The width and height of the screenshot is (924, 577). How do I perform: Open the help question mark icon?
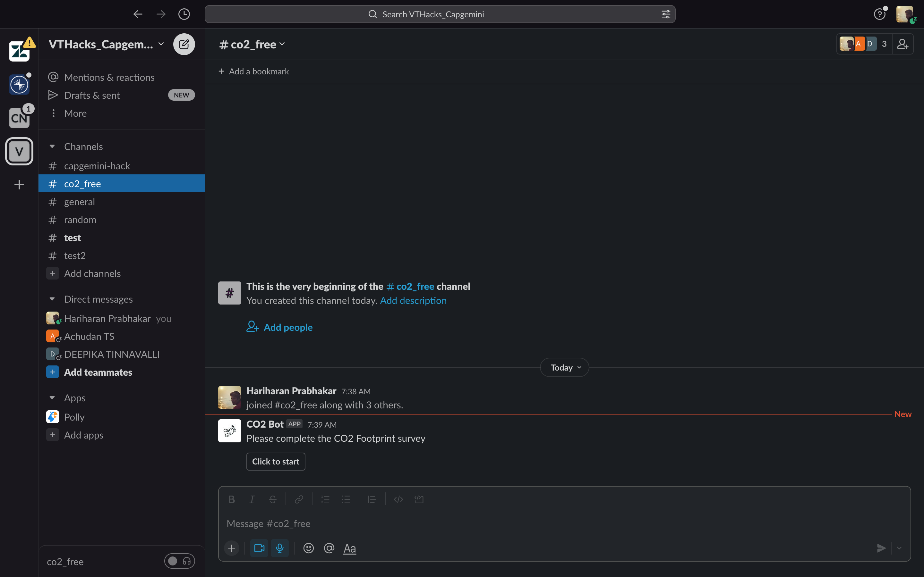[879, 14]
